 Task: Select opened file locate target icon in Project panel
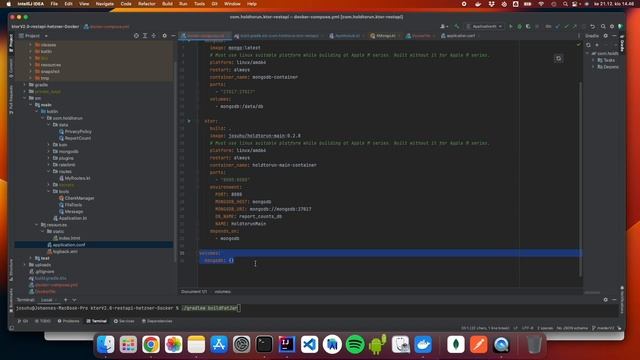click(136, 36)
